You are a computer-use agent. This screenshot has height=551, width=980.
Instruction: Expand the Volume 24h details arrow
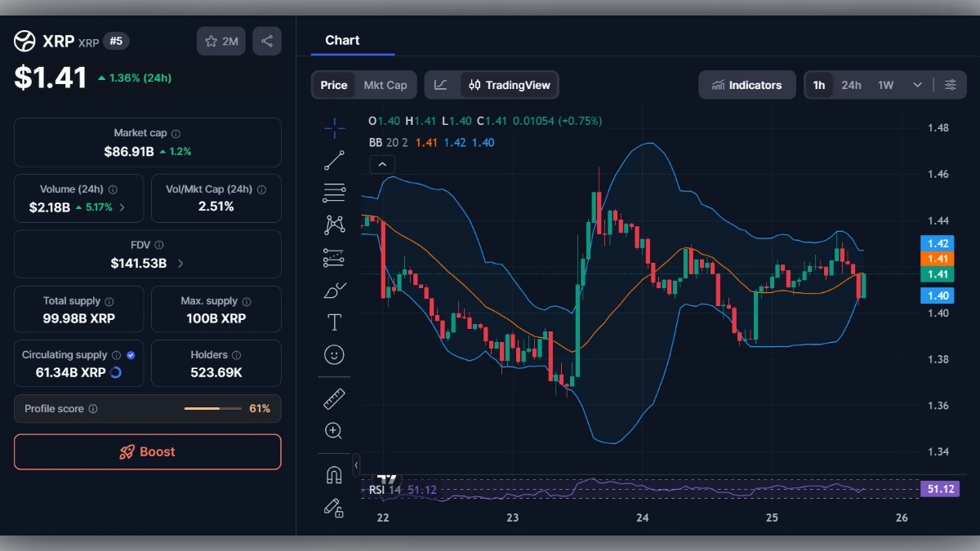pos(121,207)
